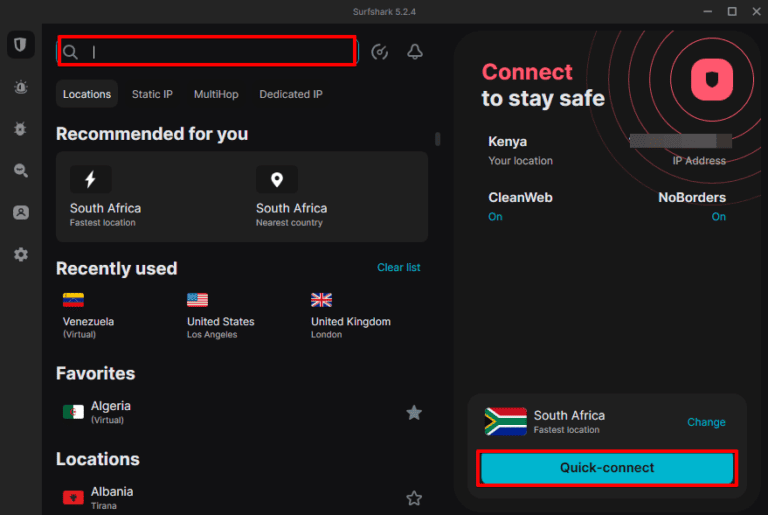The image size is (768, 515).
Task: Open the Settings gear in sidebar
Action: click(x=20, y=255)
